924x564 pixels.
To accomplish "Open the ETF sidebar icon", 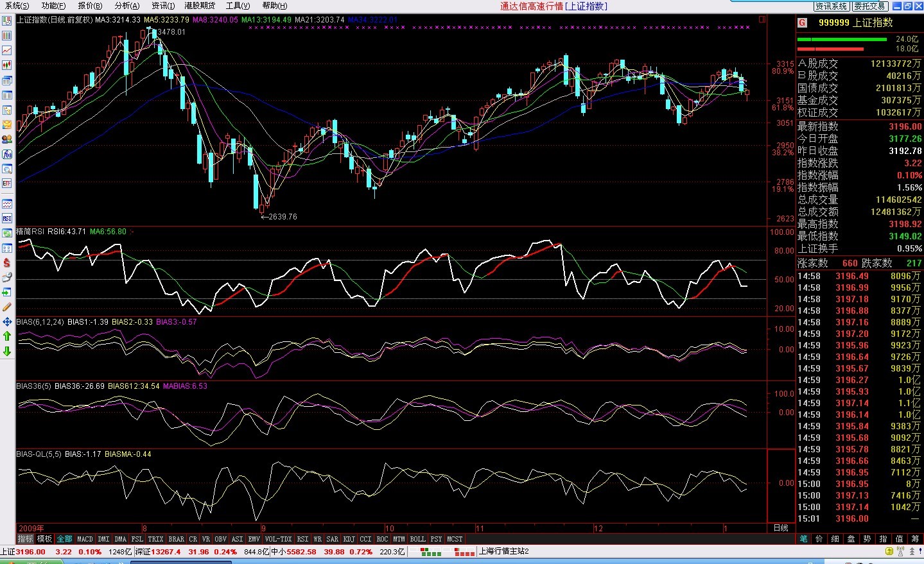I will (7, 184).
